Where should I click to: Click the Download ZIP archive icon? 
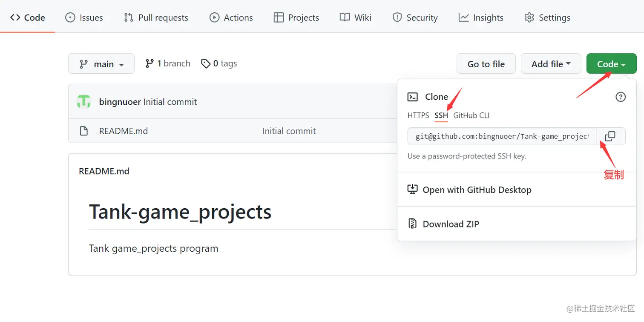tap(412, 224)
